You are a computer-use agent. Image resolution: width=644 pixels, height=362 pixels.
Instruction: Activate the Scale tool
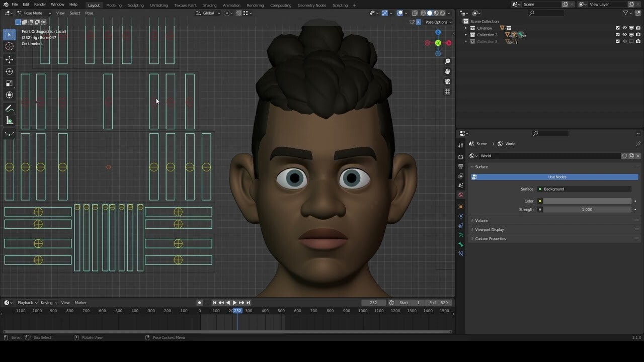pos(9,83)
